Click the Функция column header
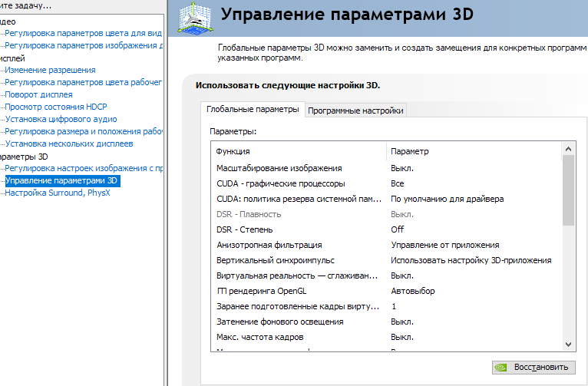Screen dimensions: 588x386 pos(233,151)
